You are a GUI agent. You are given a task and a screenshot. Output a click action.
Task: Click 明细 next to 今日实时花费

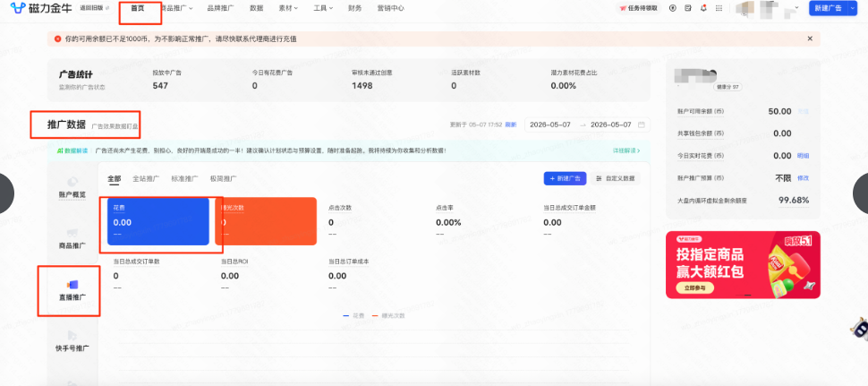[803, 156]
